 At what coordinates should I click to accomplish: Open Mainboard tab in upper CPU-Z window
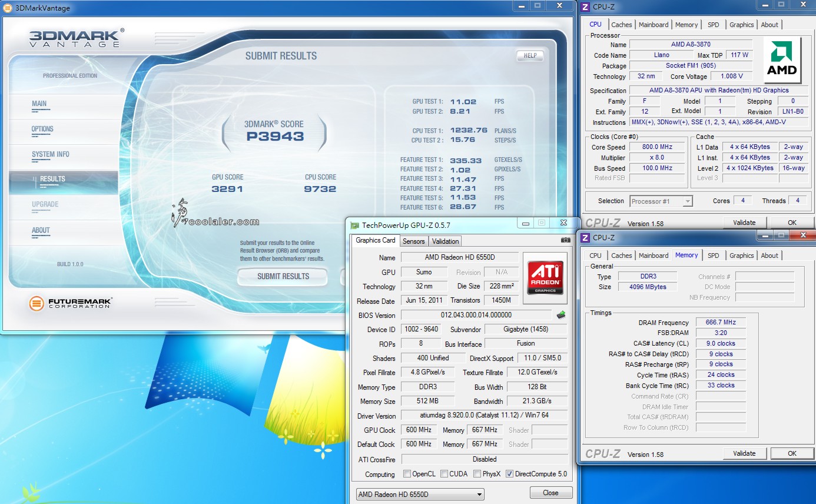click(x=654, y=25)
